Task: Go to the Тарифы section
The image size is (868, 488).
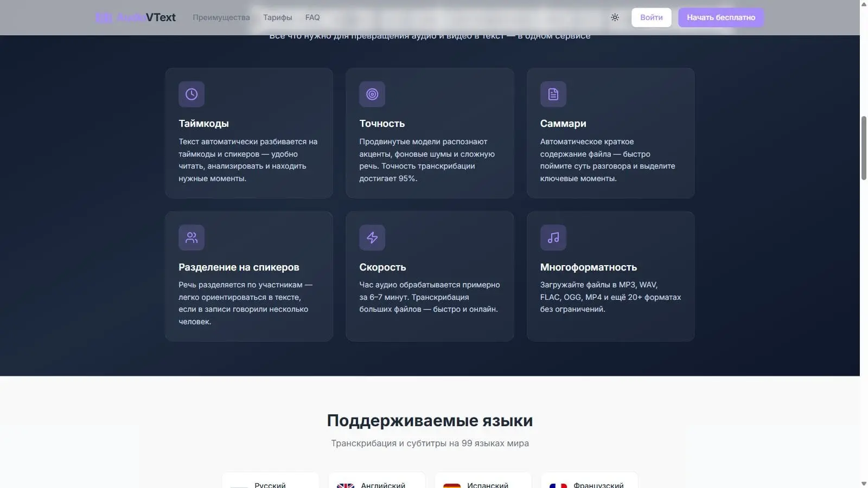Action: (278, 17)
